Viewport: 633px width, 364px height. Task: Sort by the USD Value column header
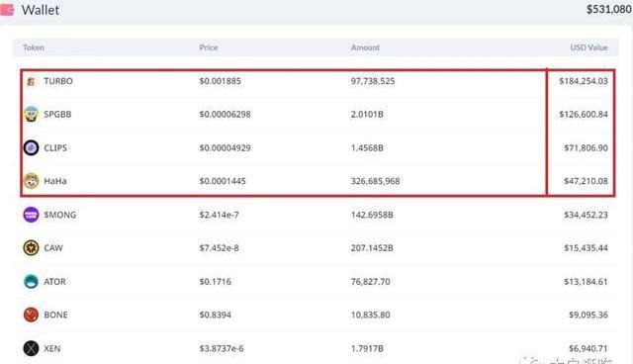[x=588, y=47]
